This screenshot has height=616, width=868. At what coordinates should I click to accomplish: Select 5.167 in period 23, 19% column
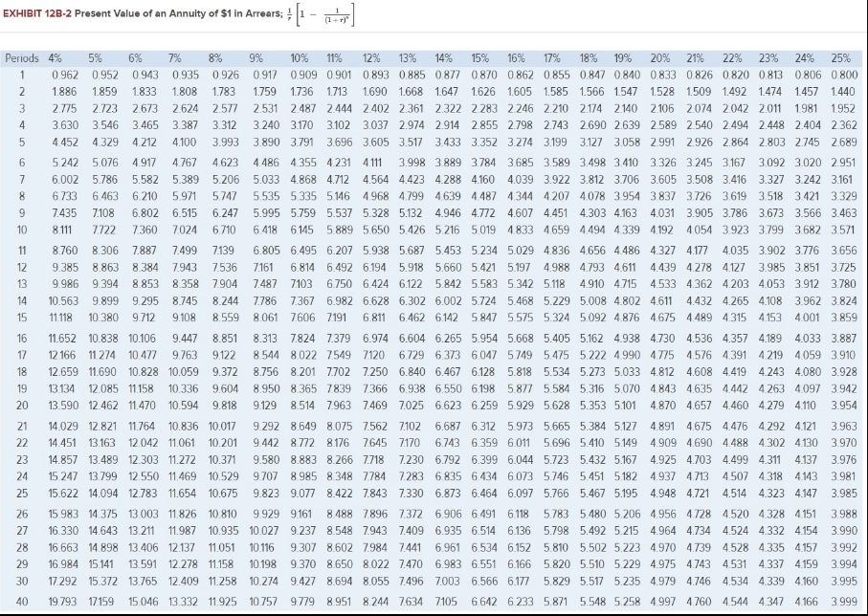click(x=627, y=459)
